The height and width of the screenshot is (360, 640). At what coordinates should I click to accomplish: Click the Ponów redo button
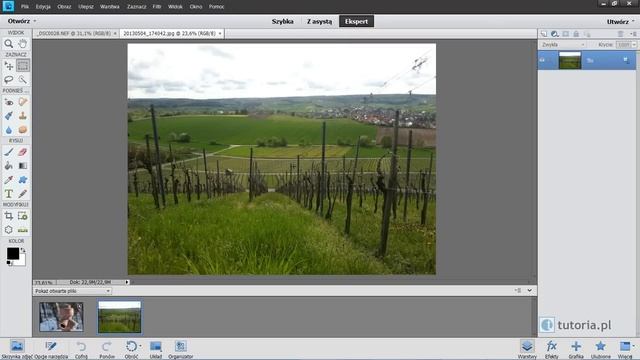(x=107, y=349)
